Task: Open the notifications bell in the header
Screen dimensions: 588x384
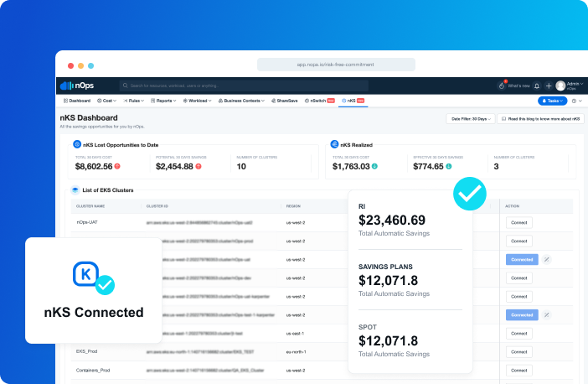Action: [x=537, y=86]
